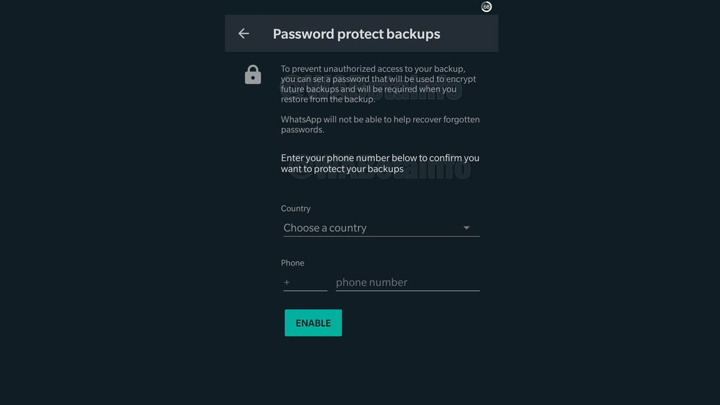Click the phone number input field
Viewport: 720px width, 405px height.
407,282
